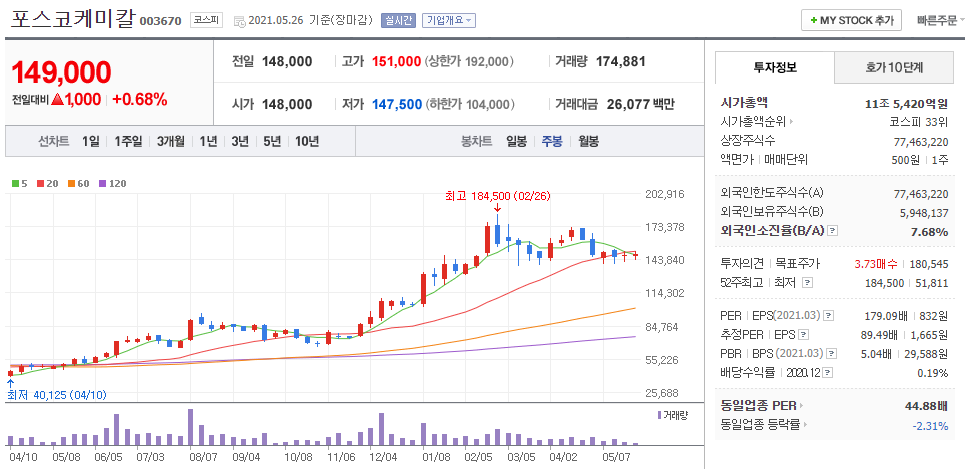Open 동일업종 PER link
This screenshot has width=971, height=469.
coord(759,406)
